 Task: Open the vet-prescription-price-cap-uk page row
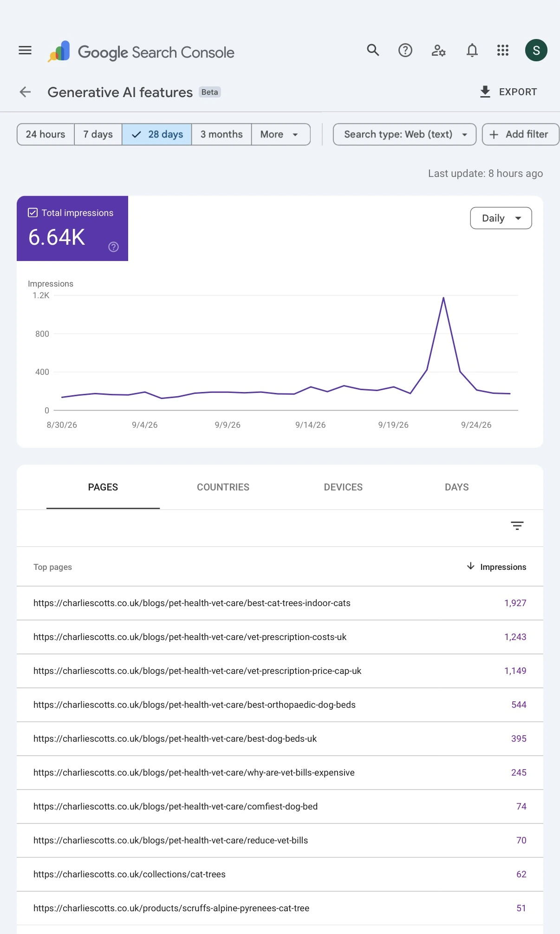(x=280, y=671)
